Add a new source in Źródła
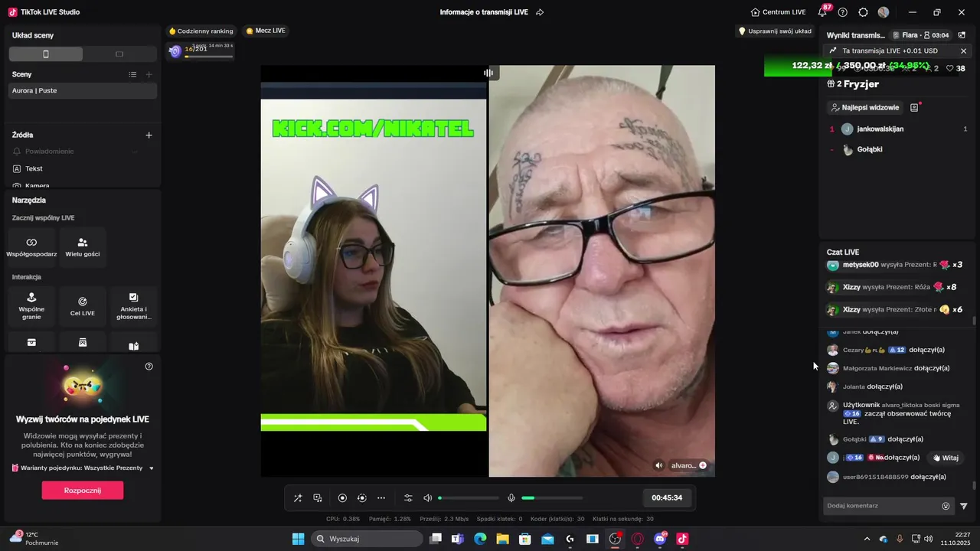 149,135
